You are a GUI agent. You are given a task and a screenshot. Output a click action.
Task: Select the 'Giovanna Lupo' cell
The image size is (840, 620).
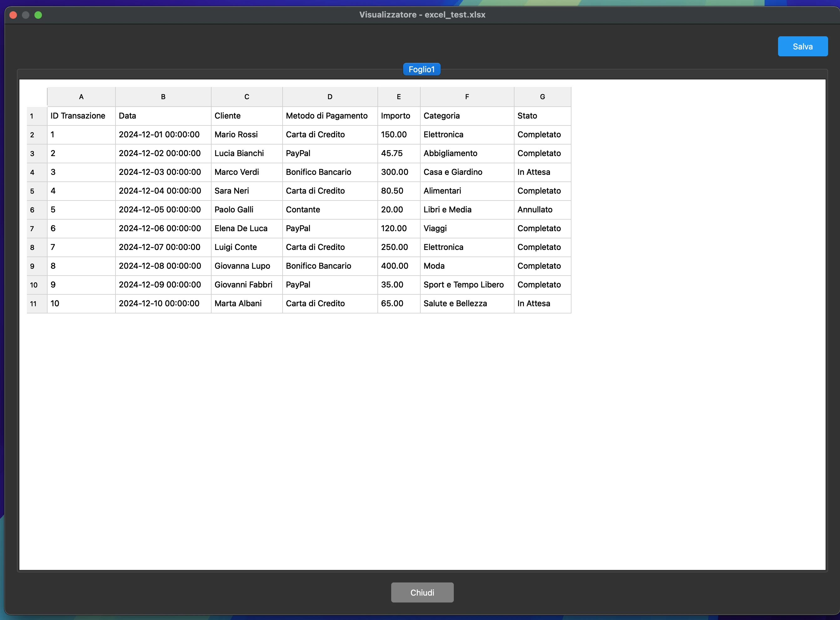click(x=247, y=266)
